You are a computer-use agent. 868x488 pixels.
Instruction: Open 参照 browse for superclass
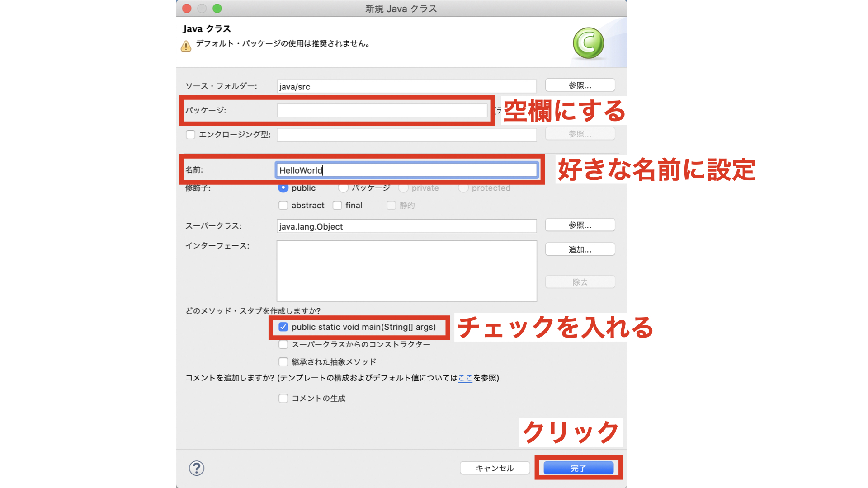pyautogui.click(x=580, y=225)
